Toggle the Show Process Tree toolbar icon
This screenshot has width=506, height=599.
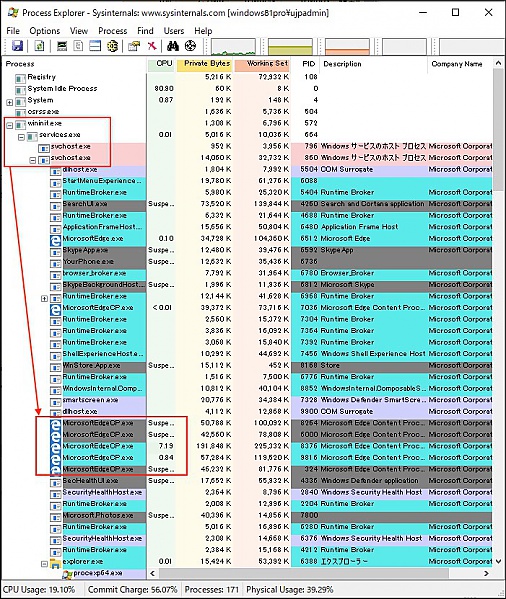pyautogui.click(x=78, y=46)
